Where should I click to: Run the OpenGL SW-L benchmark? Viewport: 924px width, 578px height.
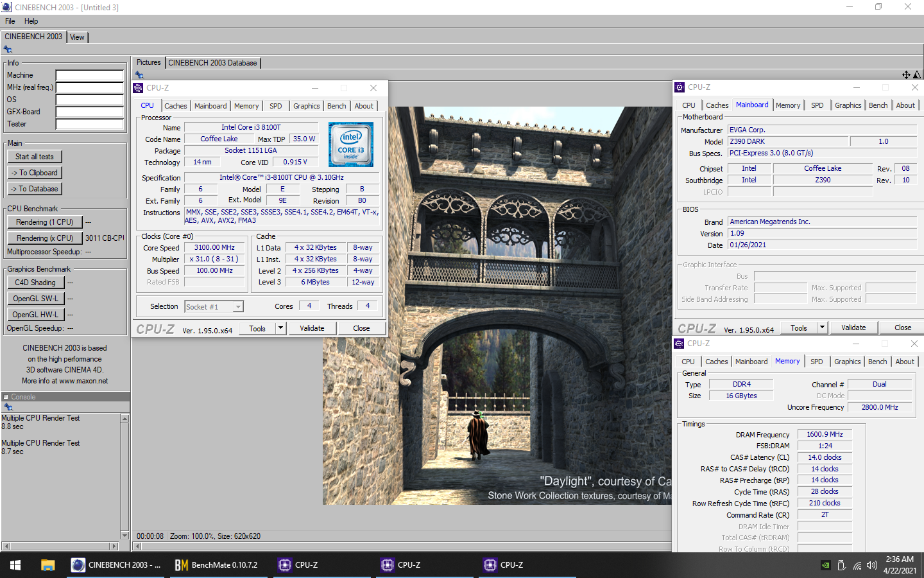click(x=35, y=299)
